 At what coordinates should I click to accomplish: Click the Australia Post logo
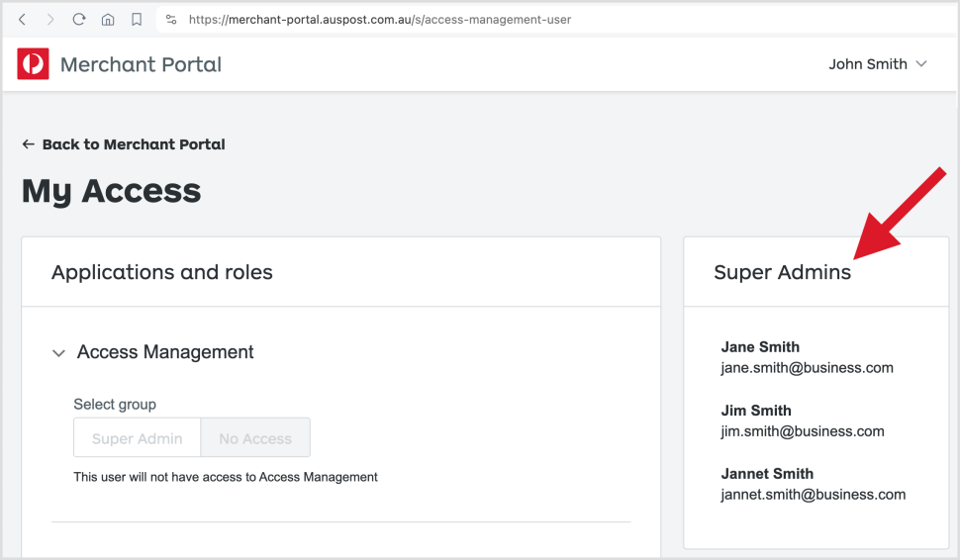(33, 63)
